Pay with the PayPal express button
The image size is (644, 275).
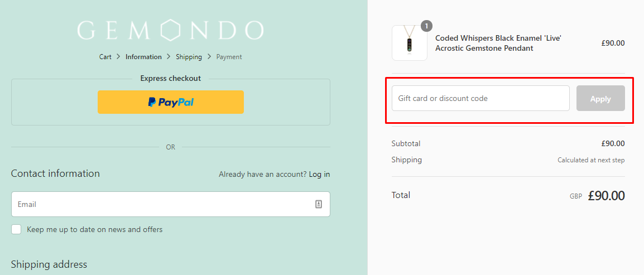[171, 102]
